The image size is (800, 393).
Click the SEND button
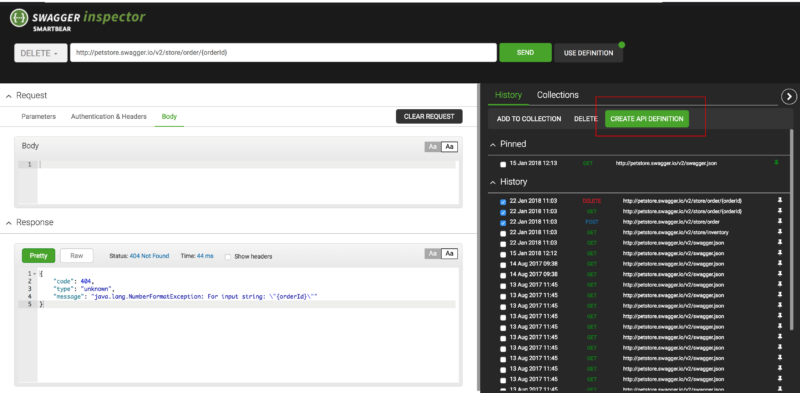click(x=526, y=53)
